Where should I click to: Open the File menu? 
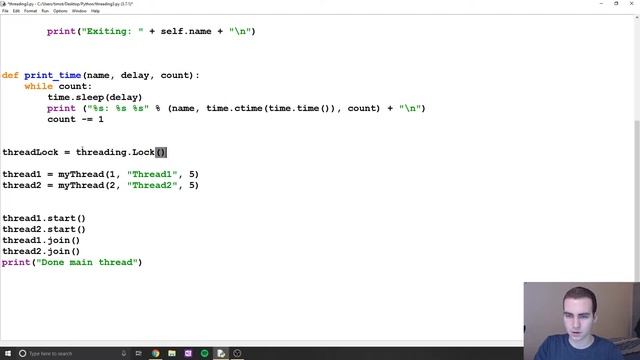[5, 11]
